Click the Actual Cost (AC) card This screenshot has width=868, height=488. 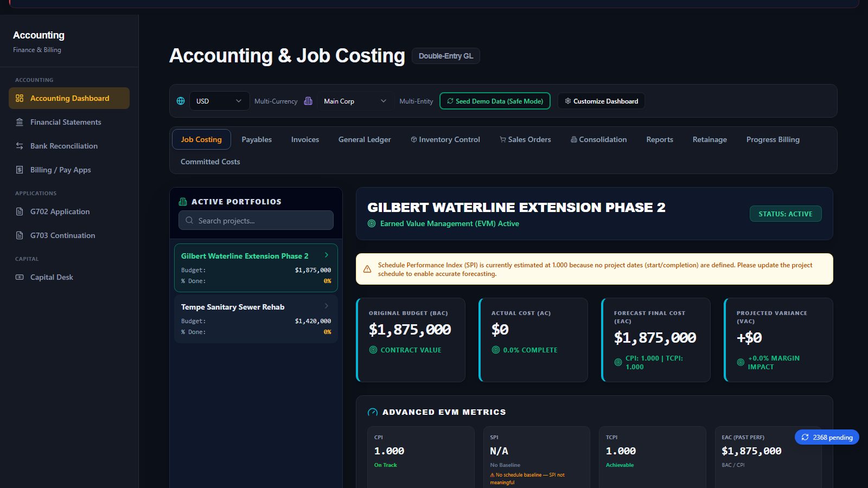[x=533, y=340]
